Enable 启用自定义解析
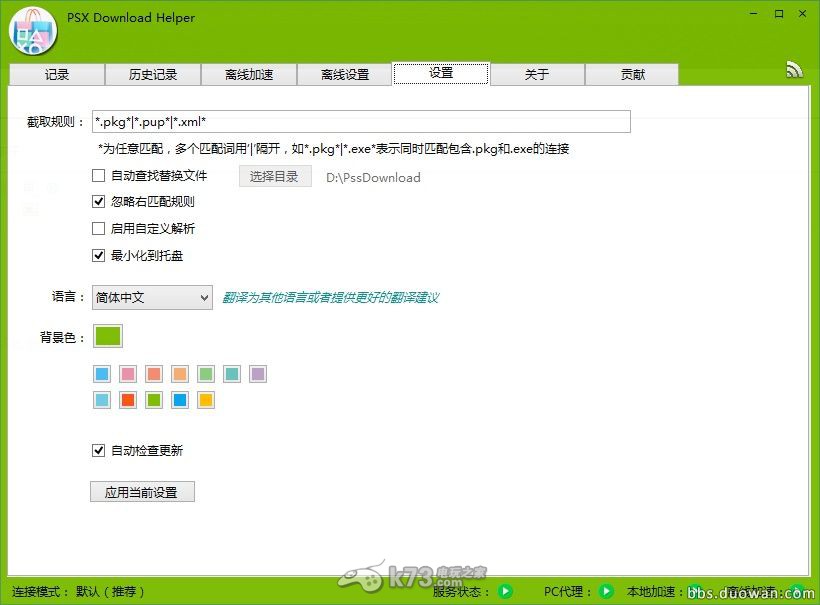This screenshot has height=605, width=820. [98, 228]
